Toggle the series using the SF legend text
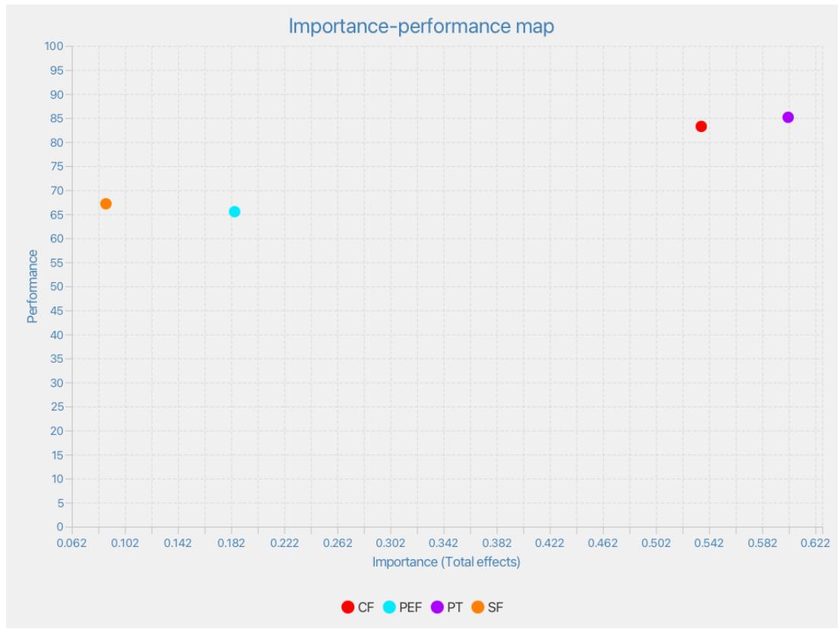This screenshot has height=632, width=840. (x=496, y=607)
